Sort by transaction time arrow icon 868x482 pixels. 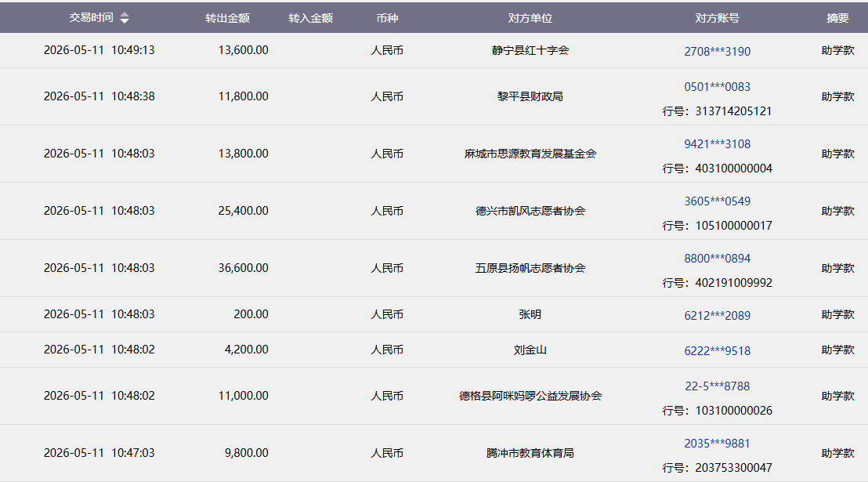[125, 18]
